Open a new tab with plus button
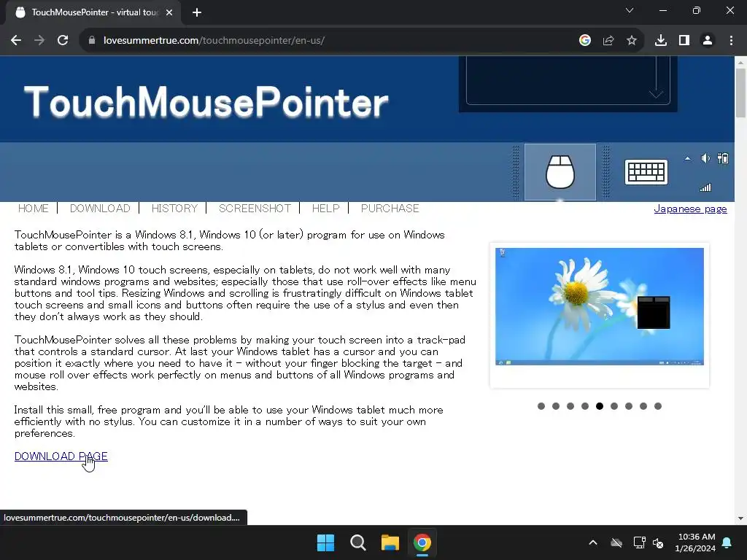Screen dimensions: 747x560 coord(197,12)
